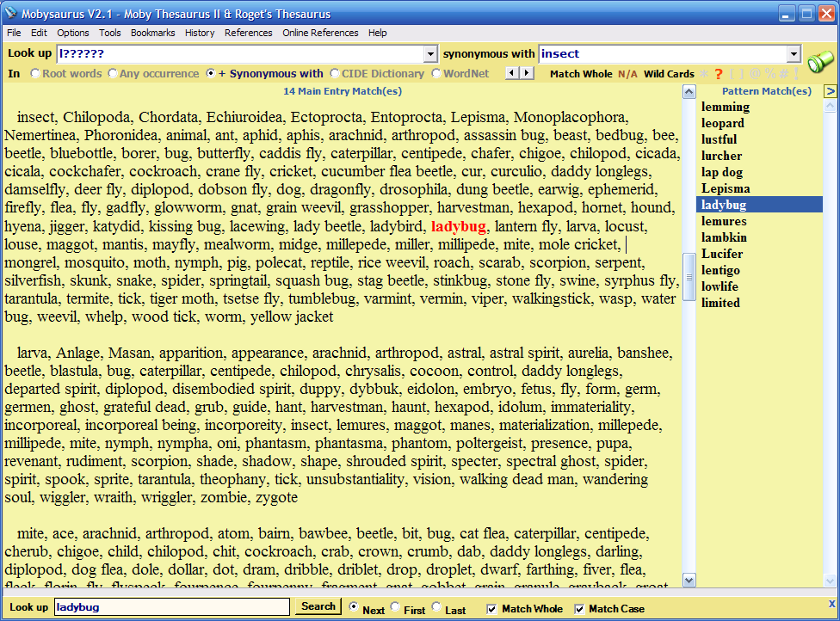Choose the First search direction
The width and height of the screenshot is (840, 621).
(x=395, y=606)
